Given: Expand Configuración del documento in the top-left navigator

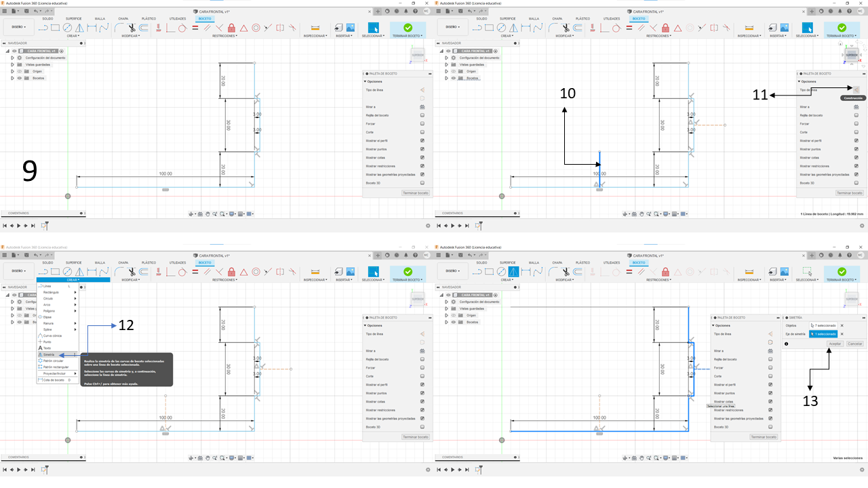Looking at the screenshot, I should click(12, 58).
